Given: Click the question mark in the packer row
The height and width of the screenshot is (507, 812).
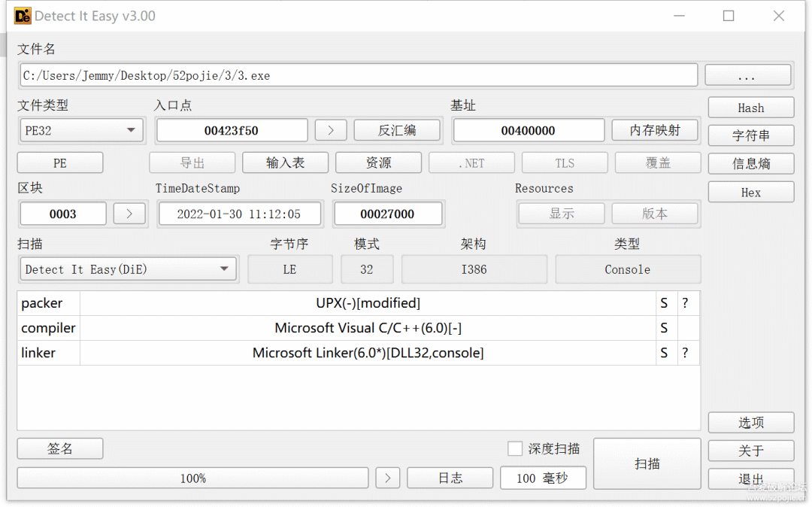Looking at the screenshot, I should (685, 303).
